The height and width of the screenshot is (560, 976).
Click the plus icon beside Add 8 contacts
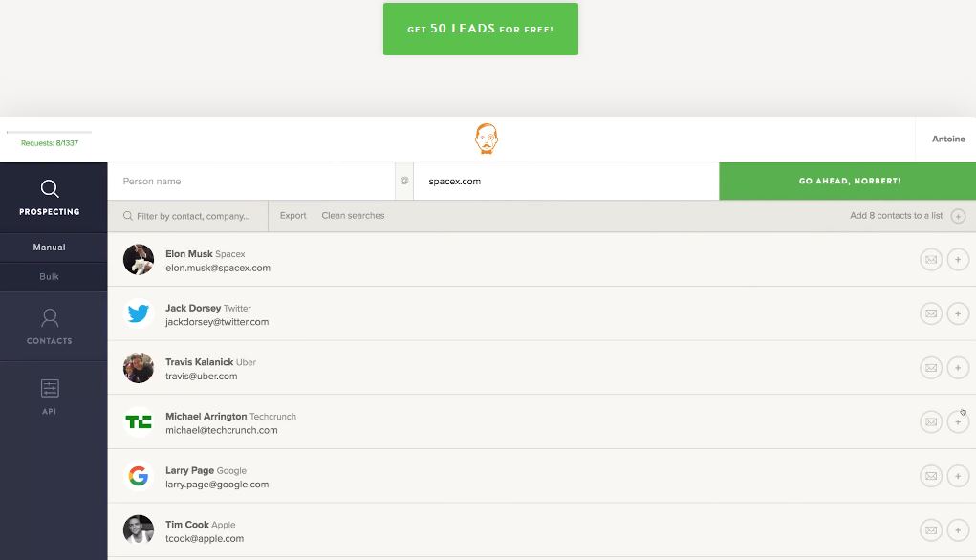958,216
